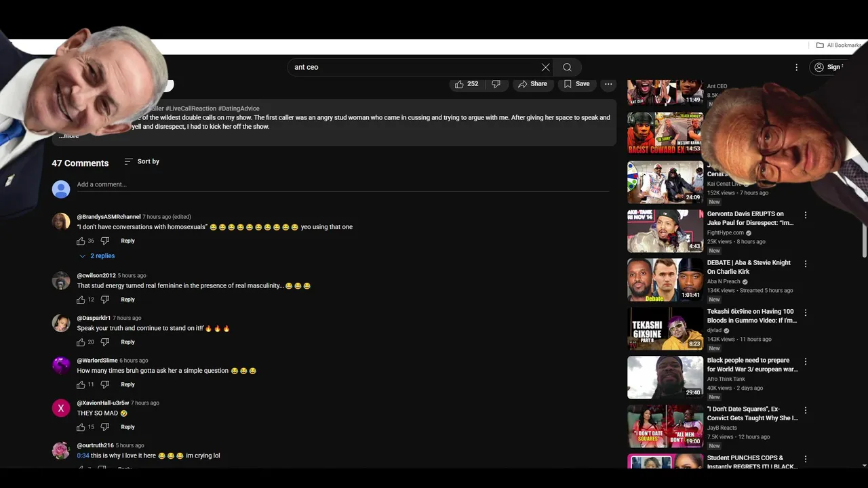The height and width of the screenshot is (488, 868).
Task: Open RACIST COWARD 14:53 thumbnail
Action: pyautogui.click(x=665, y=134)
